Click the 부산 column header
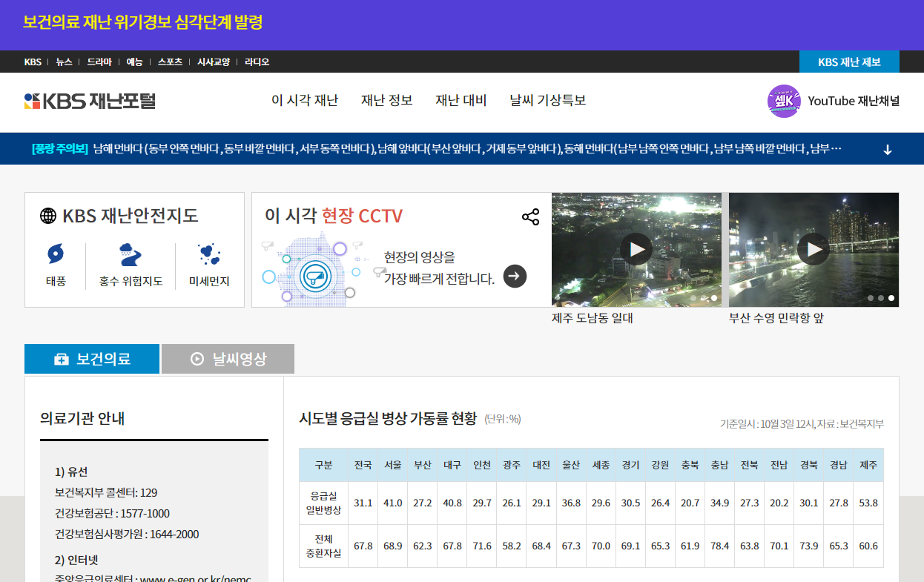Screen dimensions: 924x582 423,465
